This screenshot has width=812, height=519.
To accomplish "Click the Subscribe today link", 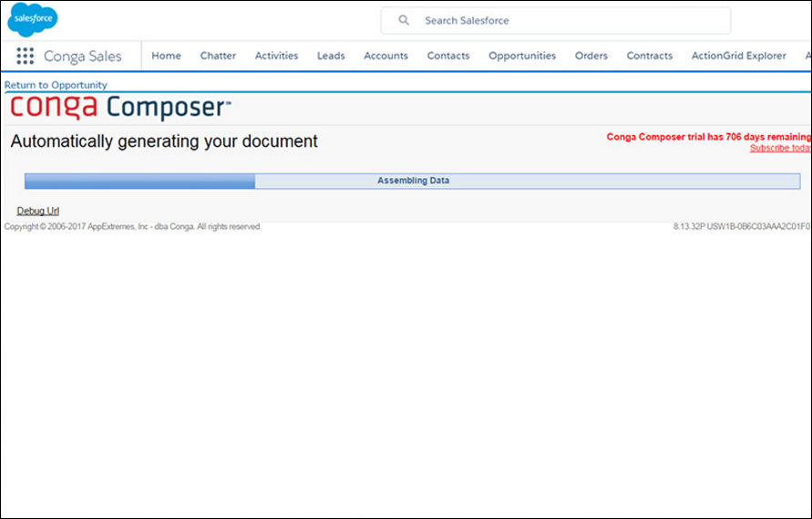I will pyautogui.click(x=780, y=148).
